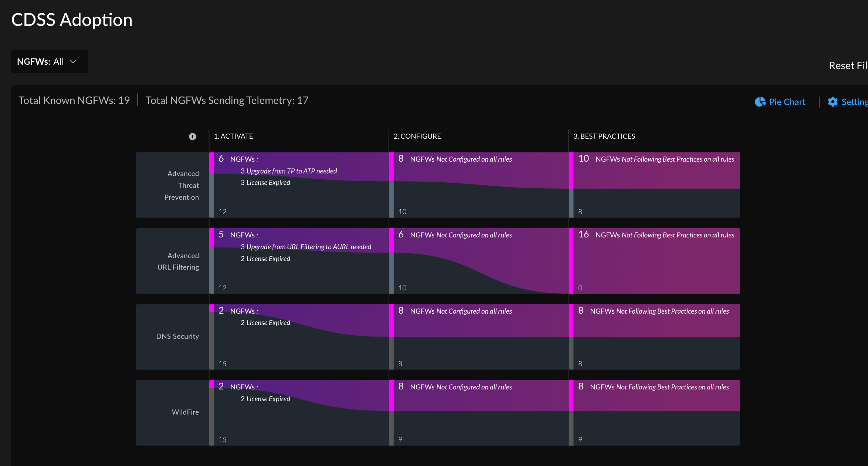868x466 pixels.
Task: Click the Settings gear icon
Action: [833, 102]
